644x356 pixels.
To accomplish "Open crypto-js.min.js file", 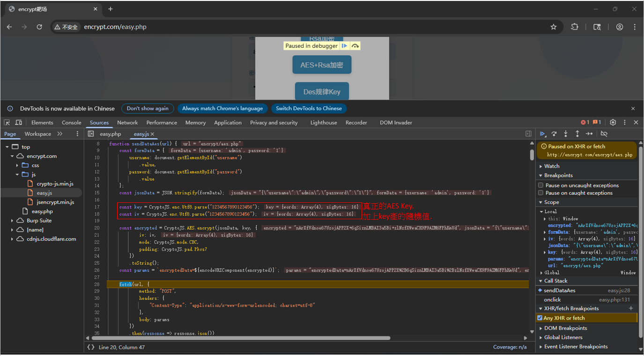I will [x=55, y=184].
